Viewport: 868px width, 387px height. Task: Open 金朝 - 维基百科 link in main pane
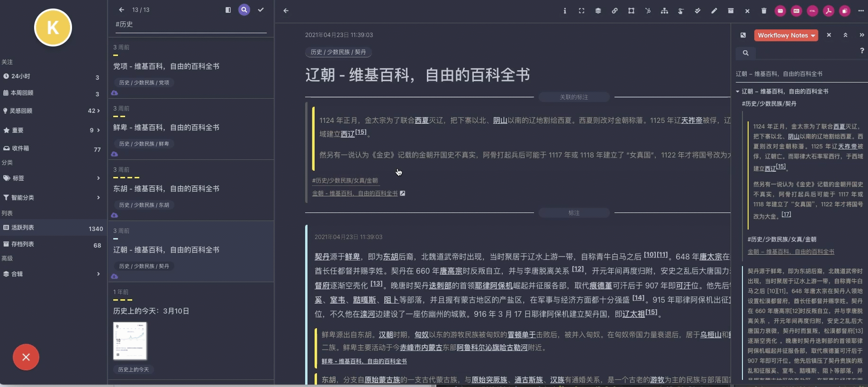(355, 193)
